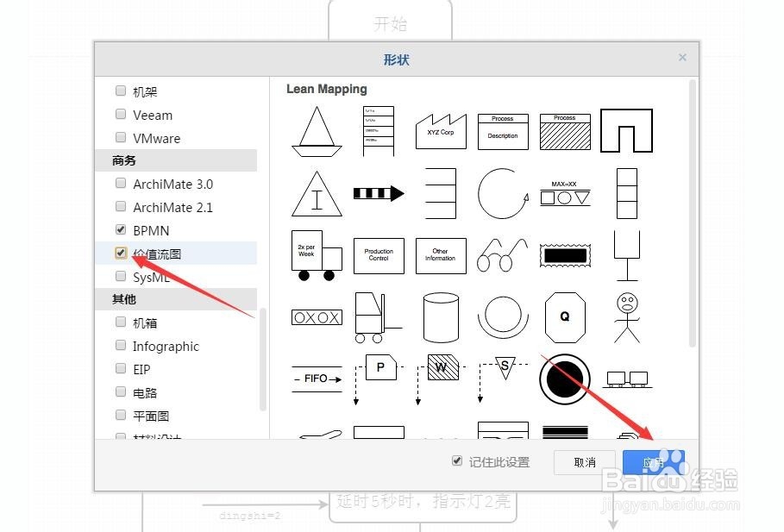This screenshot has width=784, height=532.
Task: Select the Q quality octagon shape
Action: pos(565,317)
